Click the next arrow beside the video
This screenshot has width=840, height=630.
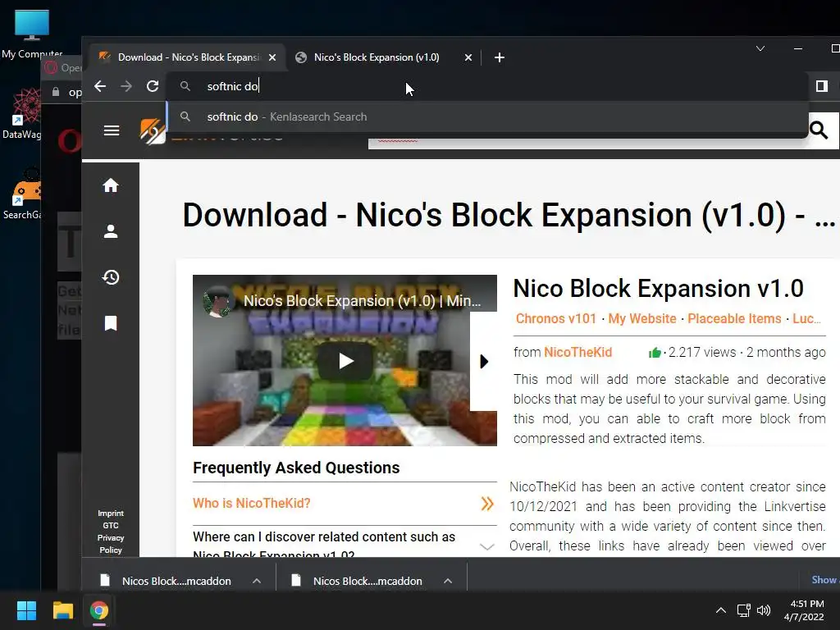(x=484, y=362)
